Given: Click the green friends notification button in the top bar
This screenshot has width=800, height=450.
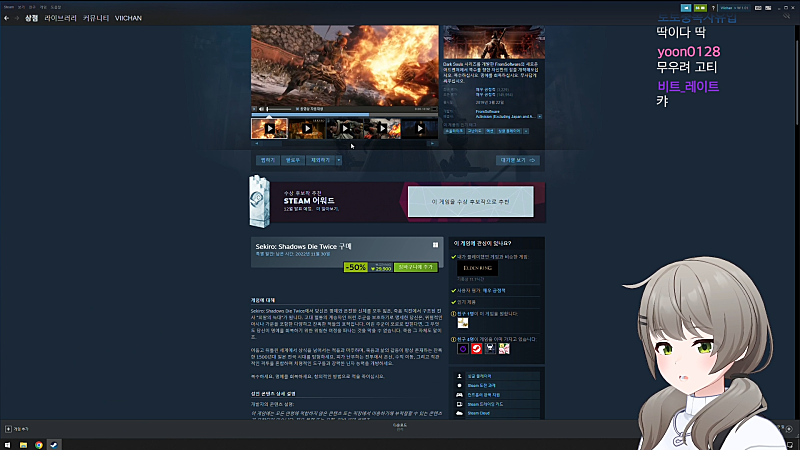Looking at the screenshot, I should [x=700, y=8].
